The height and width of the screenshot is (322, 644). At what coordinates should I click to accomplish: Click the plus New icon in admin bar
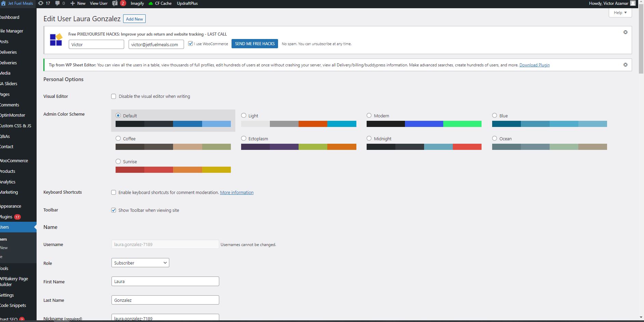click(73, 3)
